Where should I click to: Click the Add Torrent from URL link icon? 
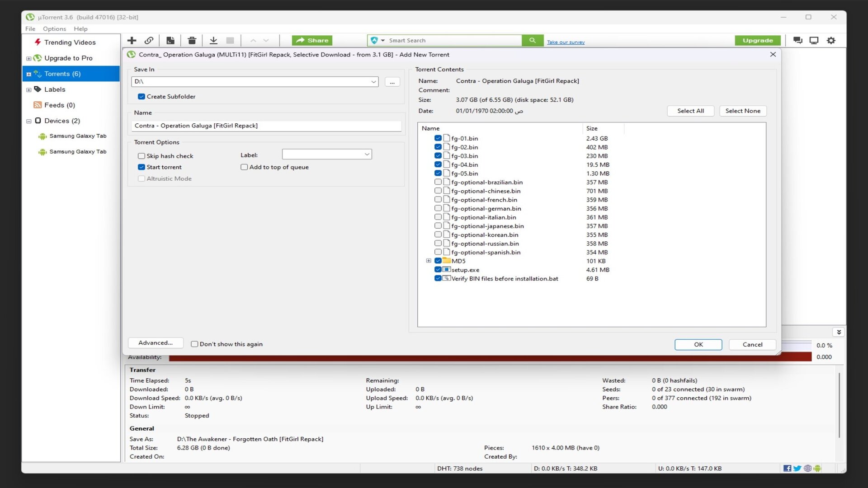point(149,41)
